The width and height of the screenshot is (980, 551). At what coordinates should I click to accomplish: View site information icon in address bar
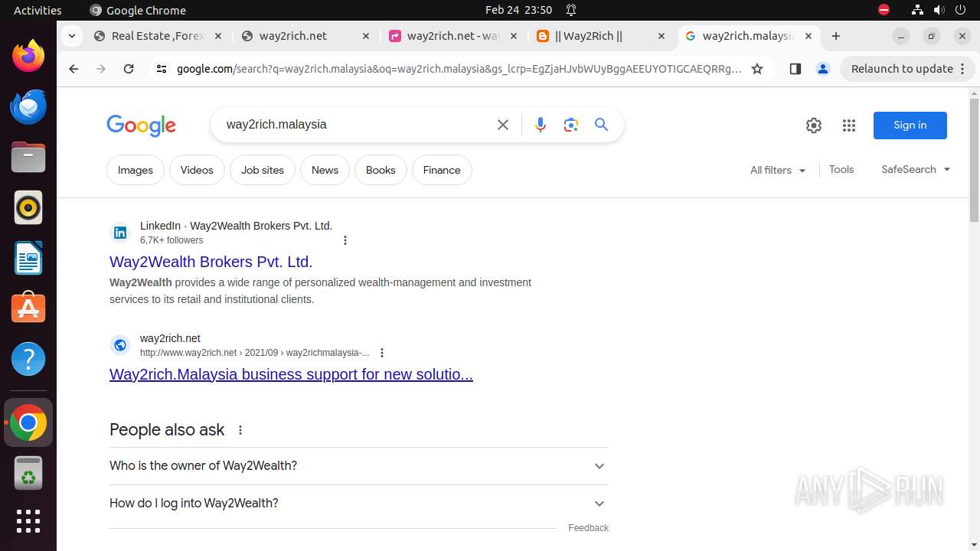tap(161, 69)
